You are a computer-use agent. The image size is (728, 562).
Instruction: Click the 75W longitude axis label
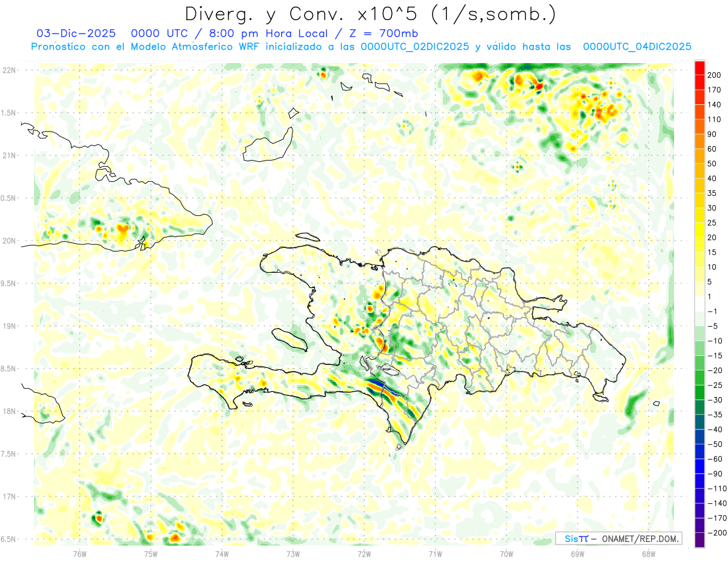pos(151,554)
